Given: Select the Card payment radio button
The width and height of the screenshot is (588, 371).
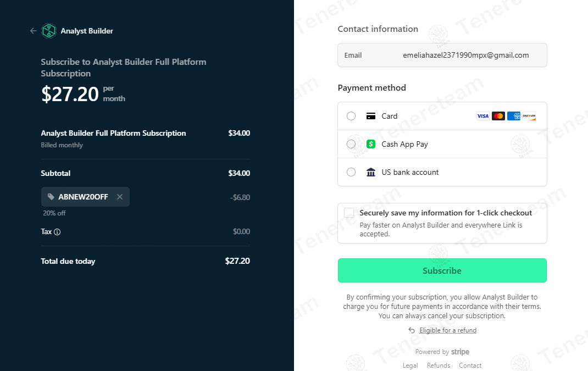Looking at the screenshot, I should point(351,116).
